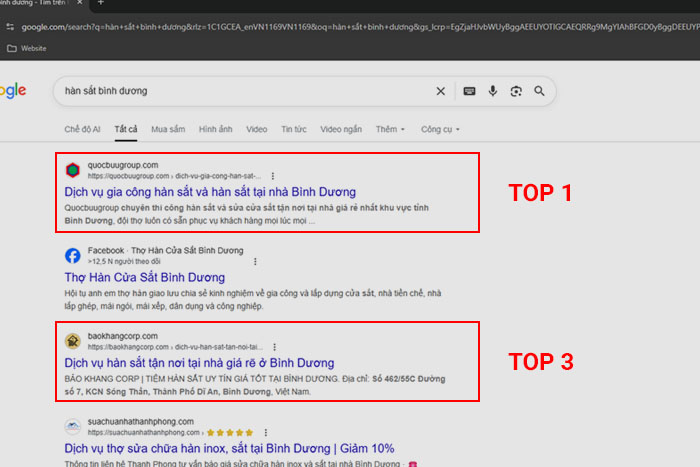Submit search using the magnifier icon
Viewport: 700px width, 467px height.
tap(539, 91)
